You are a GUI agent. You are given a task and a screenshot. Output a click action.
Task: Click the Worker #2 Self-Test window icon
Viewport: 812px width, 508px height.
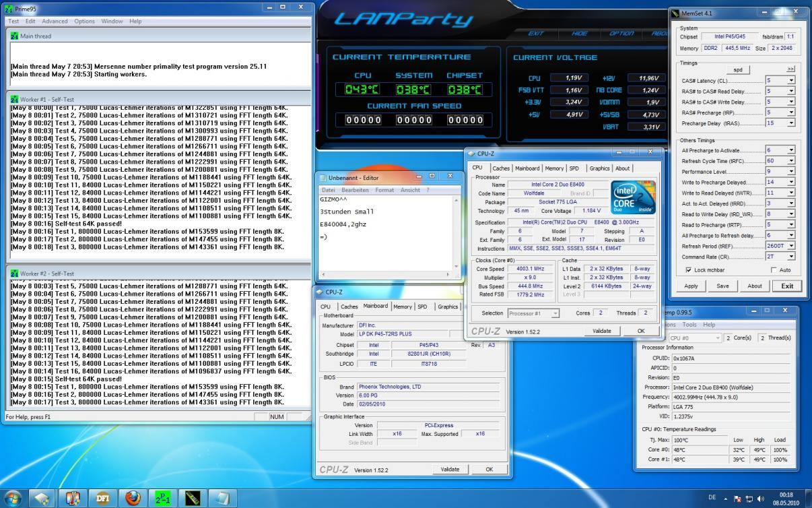point(15,274)
